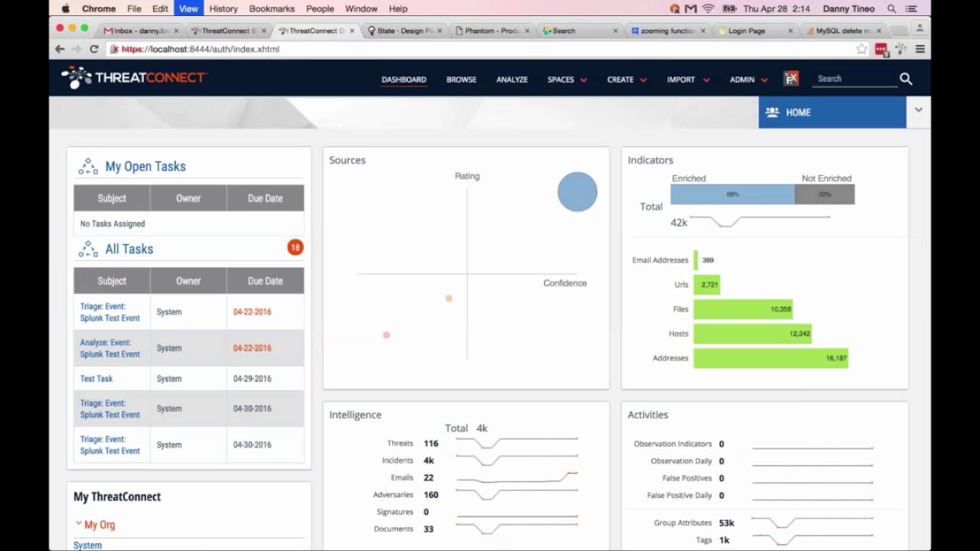980x551 pixels.
Task: Open the Bookmarks menu in menu bar
Action: pos(272,8)
